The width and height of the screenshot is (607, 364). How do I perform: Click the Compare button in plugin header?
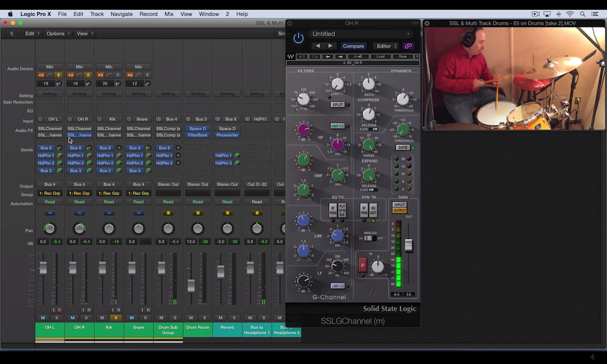[x=353, y=46]
